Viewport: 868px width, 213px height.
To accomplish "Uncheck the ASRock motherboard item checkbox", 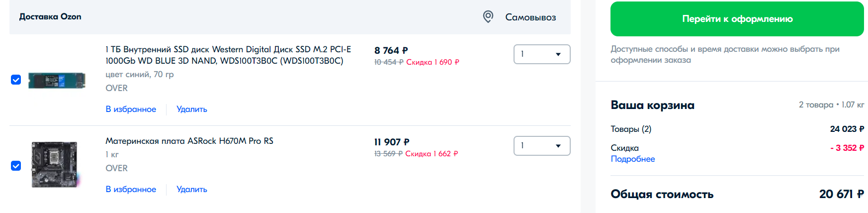I will (16, 166).
